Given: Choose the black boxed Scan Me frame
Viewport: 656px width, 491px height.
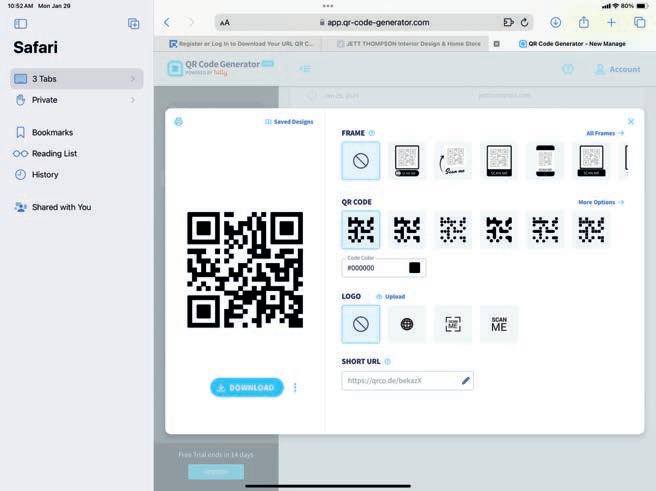Looking at the screenshot, I should tap(499, 161).
